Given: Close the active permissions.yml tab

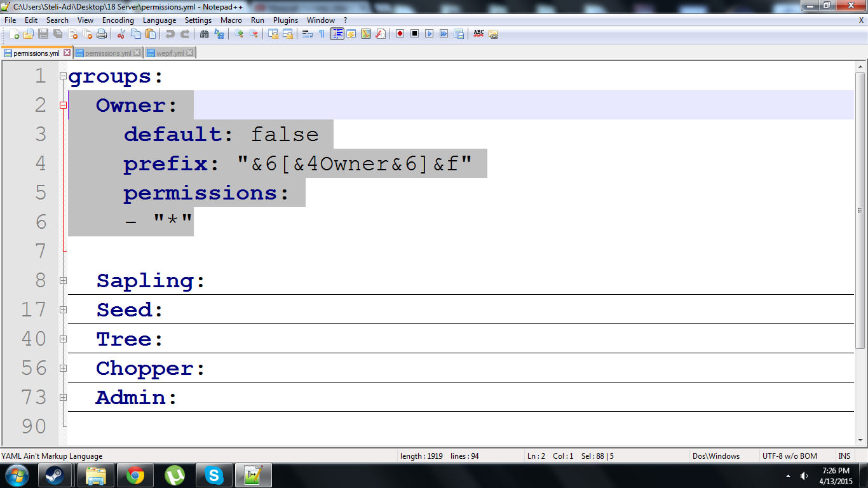Looking at the screenshot, I should click(67, 53).
